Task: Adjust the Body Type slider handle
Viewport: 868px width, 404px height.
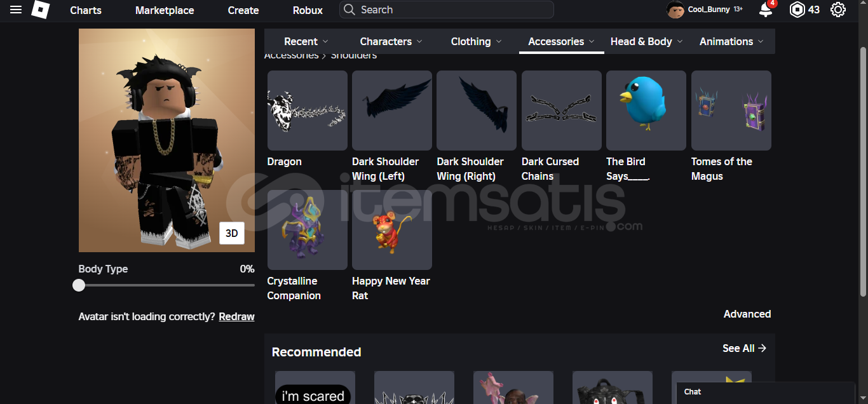Action: point(79,285)
